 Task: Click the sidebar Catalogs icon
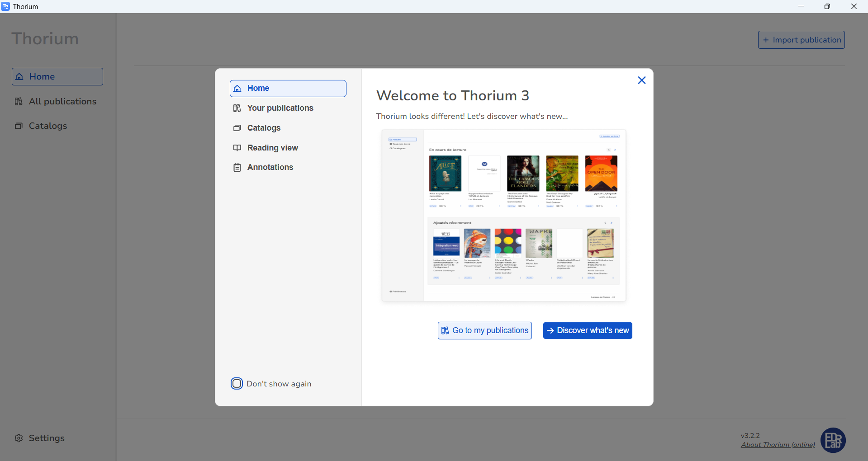19,126
